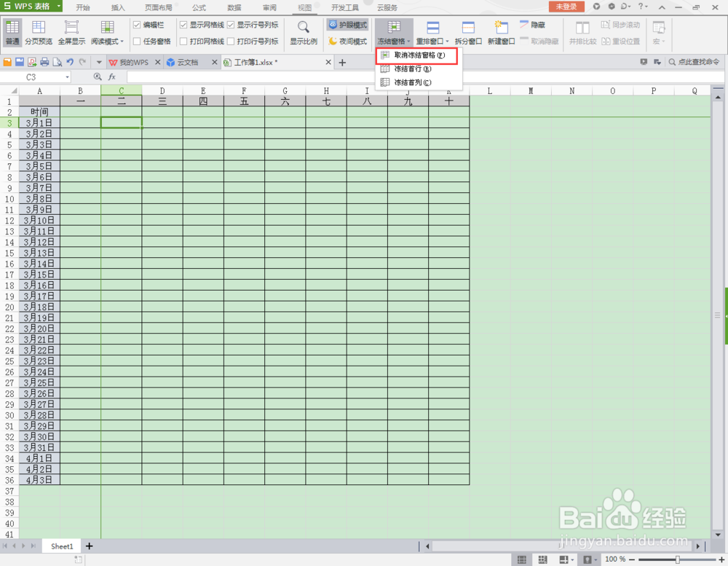The height and width of the screenshot is (566, 728).
Task: Open 分页预览 page break preview
Action: 39,32
